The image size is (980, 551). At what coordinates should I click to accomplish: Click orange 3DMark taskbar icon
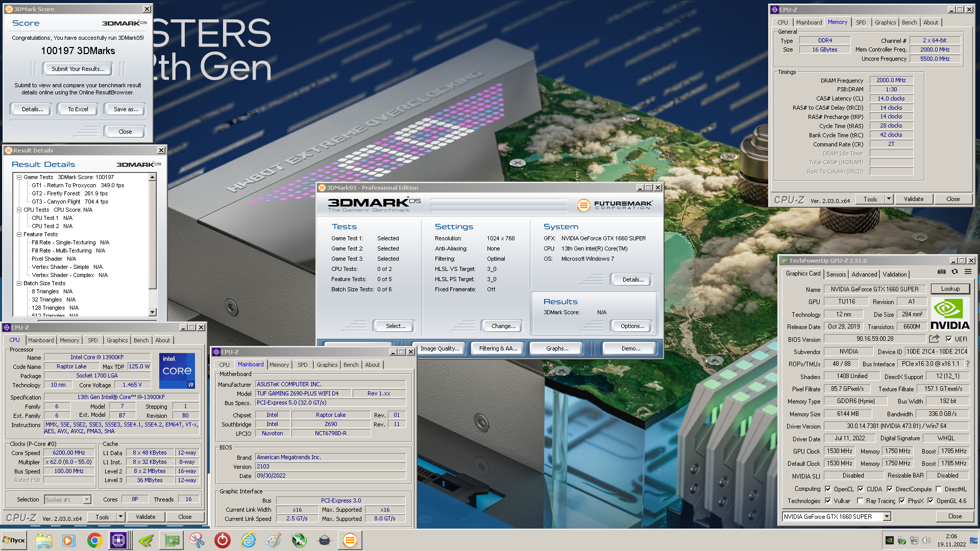click(350, 540)
